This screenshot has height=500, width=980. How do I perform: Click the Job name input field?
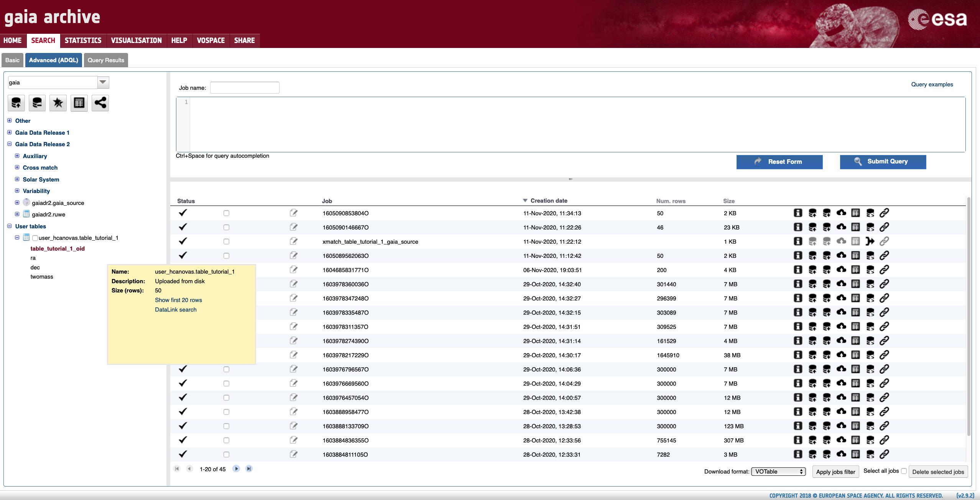[245, 88]
